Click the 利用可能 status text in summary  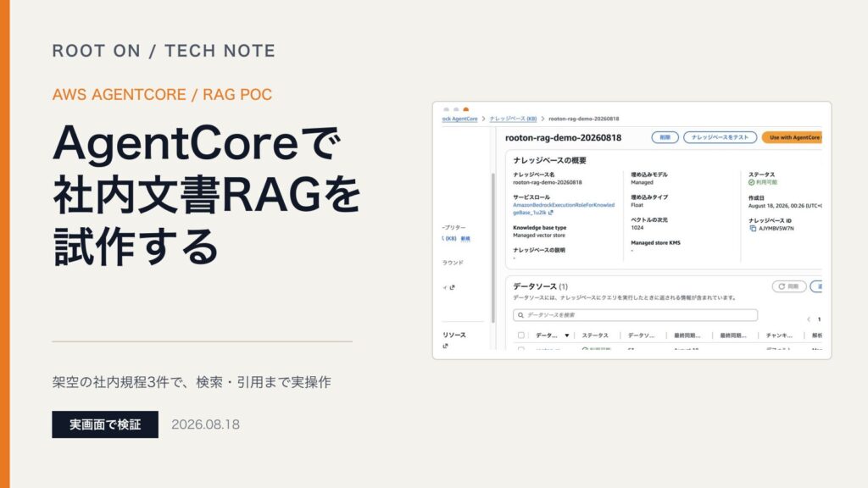[766, 183]
